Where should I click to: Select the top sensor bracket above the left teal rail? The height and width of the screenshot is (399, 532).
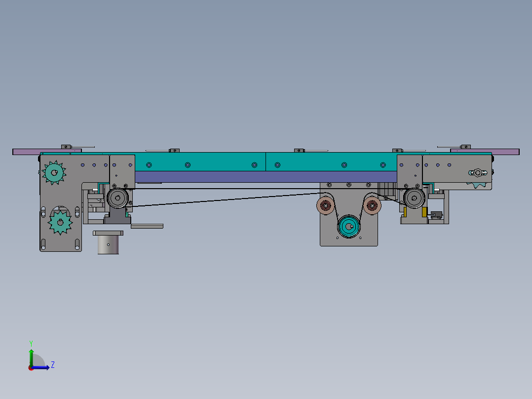pyautogui.click(x=174, y=151)
